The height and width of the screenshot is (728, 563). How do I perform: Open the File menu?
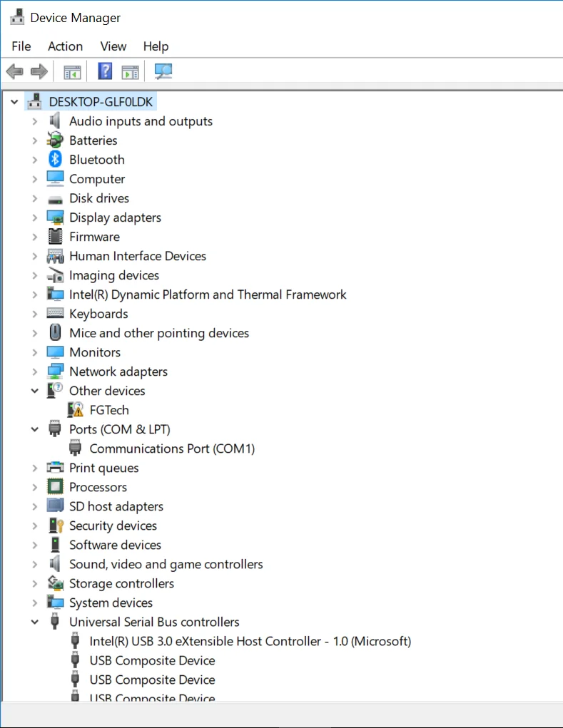pyautogui.click(x=21, y=46)
